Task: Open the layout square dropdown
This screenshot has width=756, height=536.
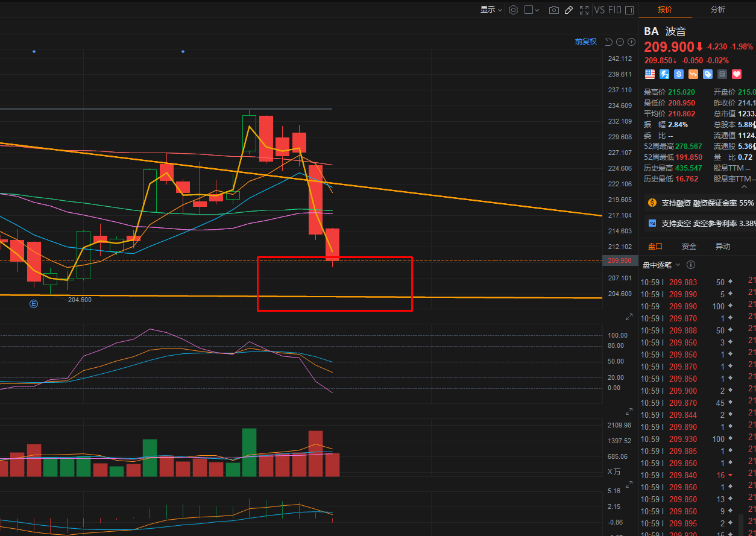Action: [x=532, y=10]
